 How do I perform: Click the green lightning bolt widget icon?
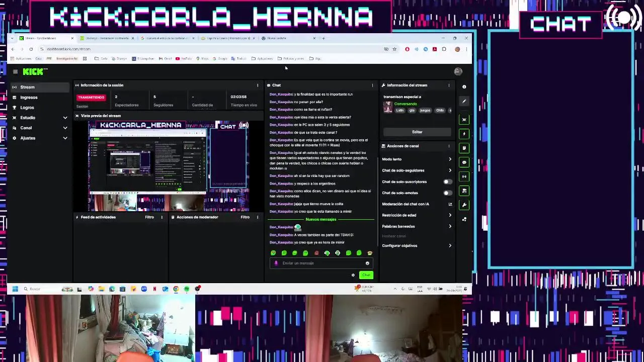464,134
